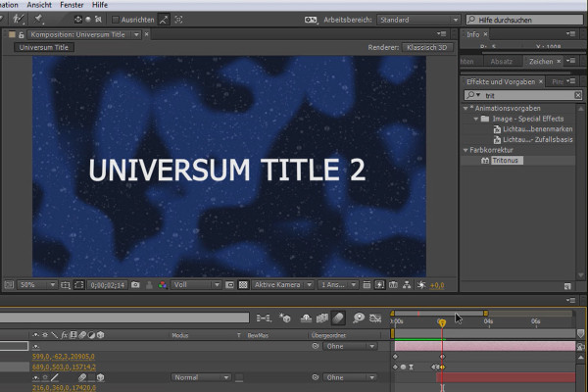Open the Normal blending mode dropdown
Viewport: 588px width, 392px height.
point(201,377)
